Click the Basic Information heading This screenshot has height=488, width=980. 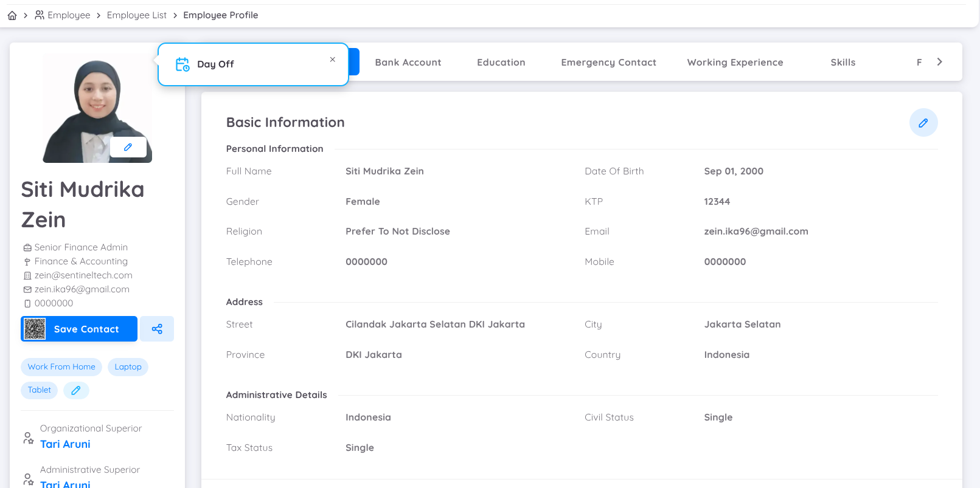[285, 123]
